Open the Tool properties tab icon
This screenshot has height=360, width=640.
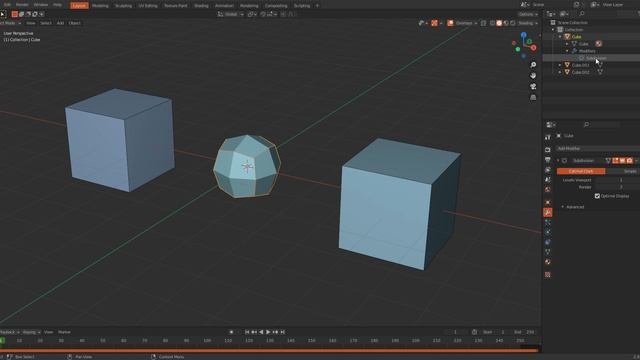tap(548, 138)
